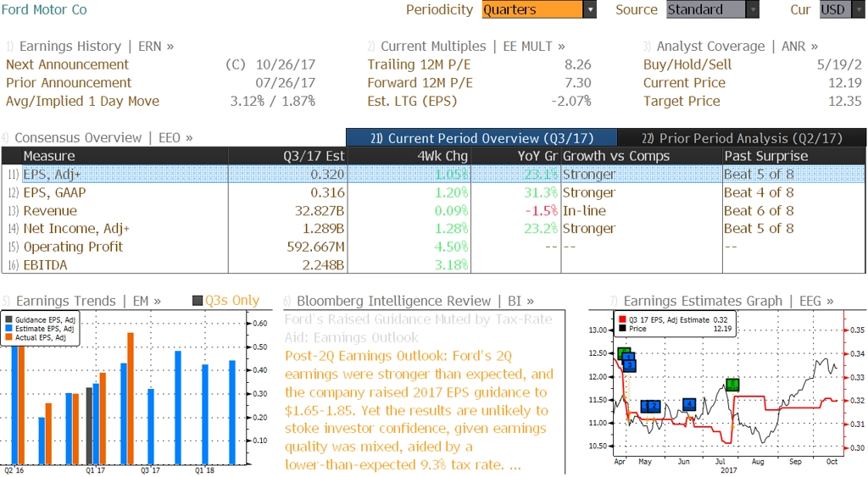The height and width of the screenshot is (477, 868).
Task: Select the Revenue measure row
Action: 433,211
